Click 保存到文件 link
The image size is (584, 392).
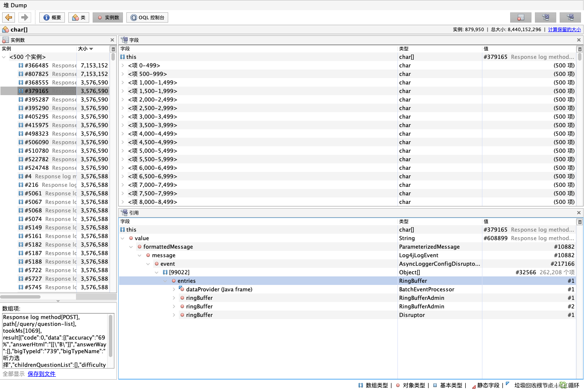click(41, 374)
